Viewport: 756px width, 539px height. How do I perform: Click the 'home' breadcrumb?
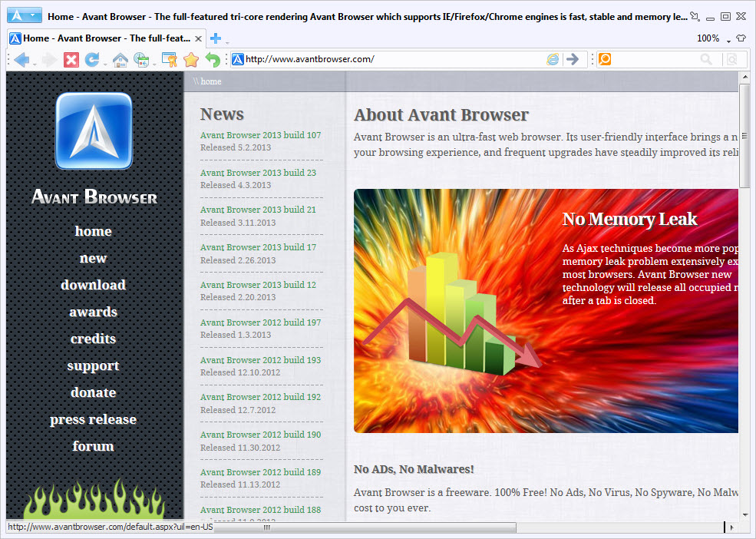coord(211,81)
